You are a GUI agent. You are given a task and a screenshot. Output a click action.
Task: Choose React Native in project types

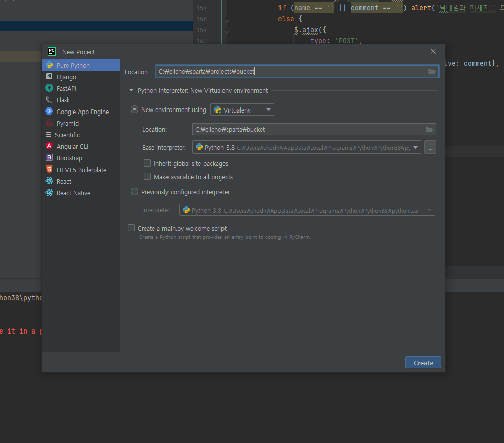click(x=81, y=193)
